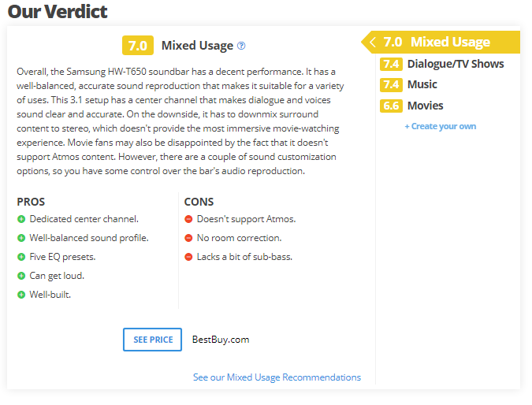Click the help icon beside Mixed Usage
532x405 pixels.
(241, 46)
